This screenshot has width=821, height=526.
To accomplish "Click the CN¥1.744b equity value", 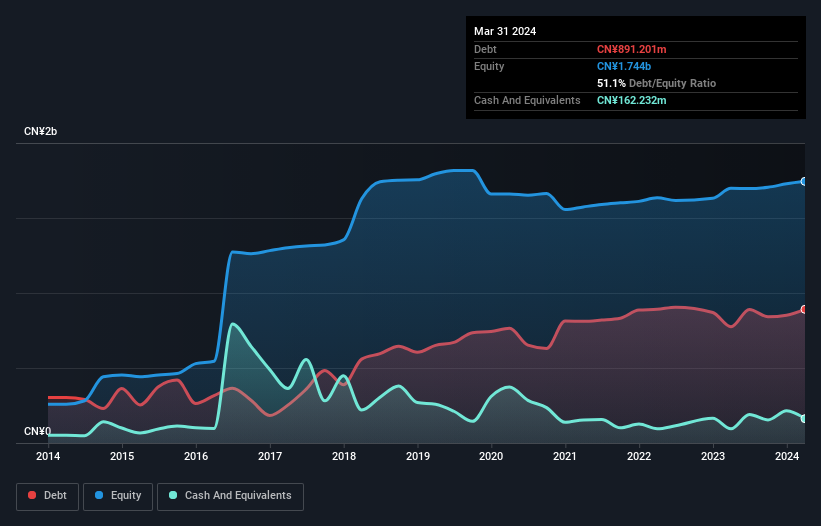I will pos(624,66).
